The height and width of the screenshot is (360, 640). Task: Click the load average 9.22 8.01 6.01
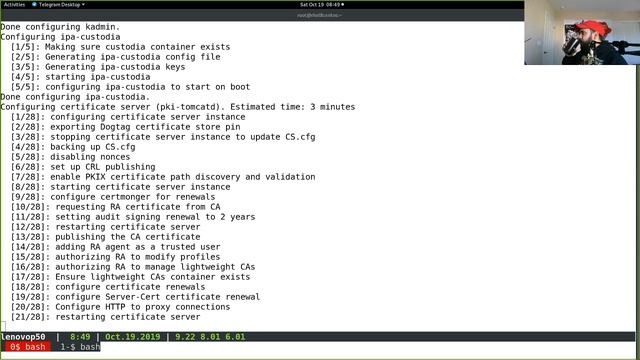(210, 337)
